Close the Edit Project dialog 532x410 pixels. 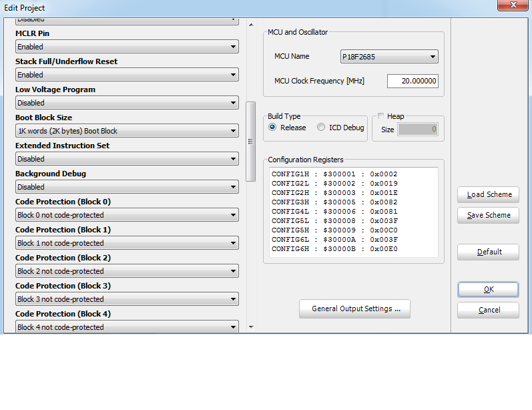pos(513,5)
